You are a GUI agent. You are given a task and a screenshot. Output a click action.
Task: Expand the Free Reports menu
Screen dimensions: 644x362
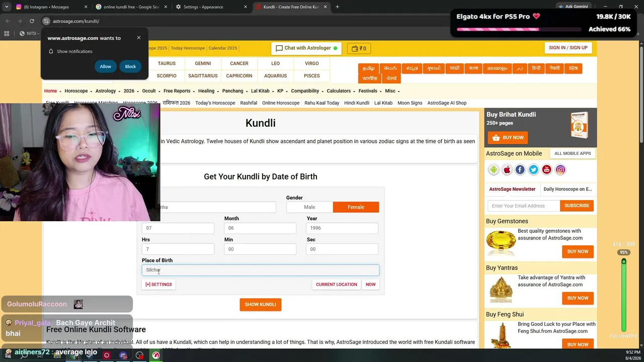(179, 91)
